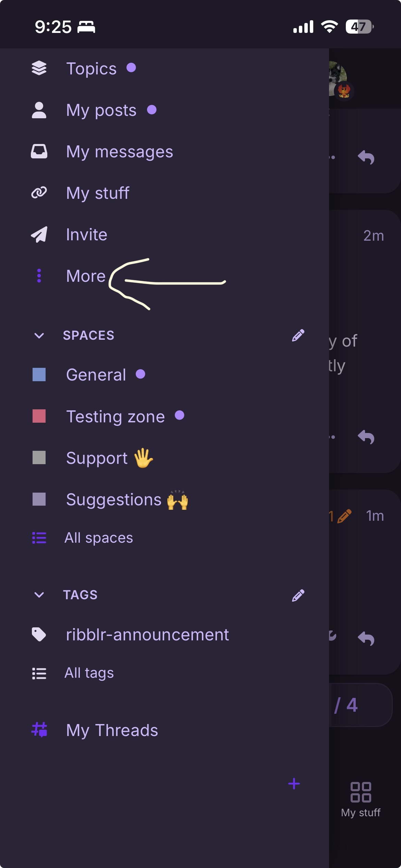Open My stuff in the sidebar
401x868 pixels.
98,193
